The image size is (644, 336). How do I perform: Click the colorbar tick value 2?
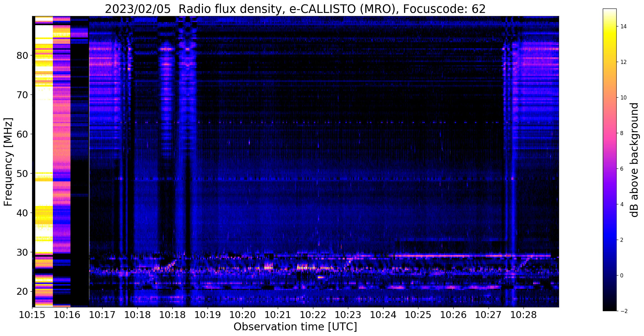click(622, 240)
